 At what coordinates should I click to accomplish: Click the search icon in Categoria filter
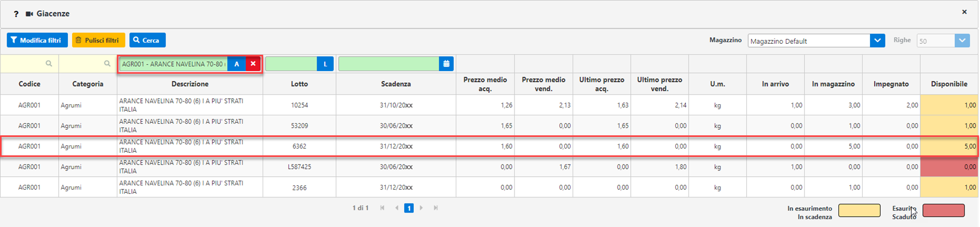coord(107,64)
